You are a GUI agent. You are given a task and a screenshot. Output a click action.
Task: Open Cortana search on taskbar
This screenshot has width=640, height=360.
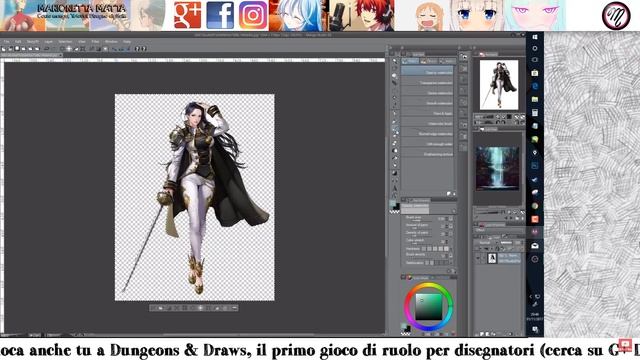pyautogui.click(x=535, y=48)
